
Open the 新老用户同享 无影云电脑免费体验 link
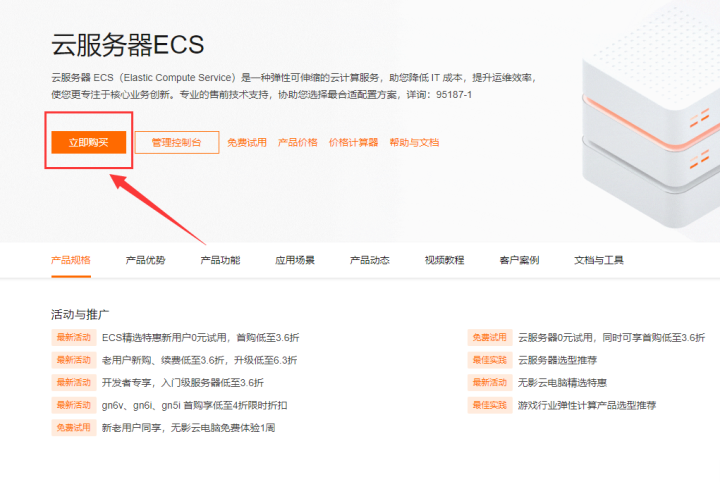(x=188, y=428)
